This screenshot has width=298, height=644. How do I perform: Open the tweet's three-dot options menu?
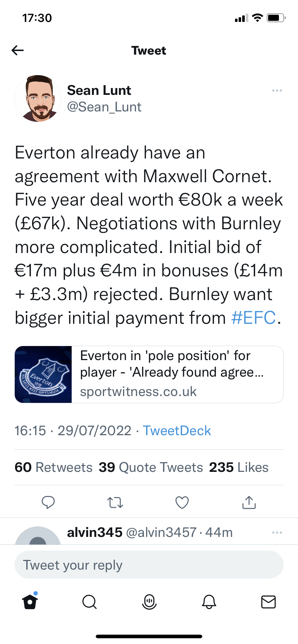[277, 91]
